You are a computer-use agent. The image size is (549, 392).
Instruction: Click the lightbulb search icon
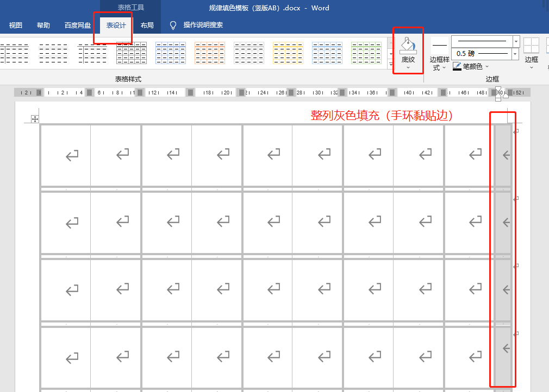point(173,25)
